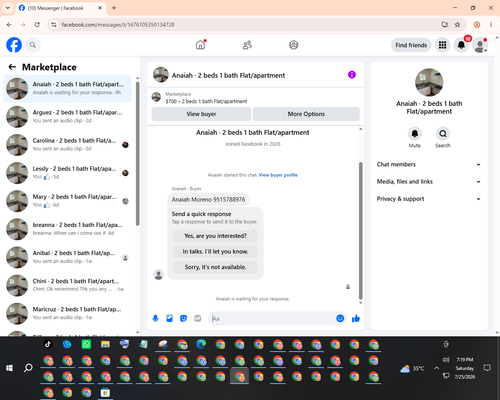Screen dimensions: 500x400
Task: Open Windows Start menu
Action: point(9,368)
